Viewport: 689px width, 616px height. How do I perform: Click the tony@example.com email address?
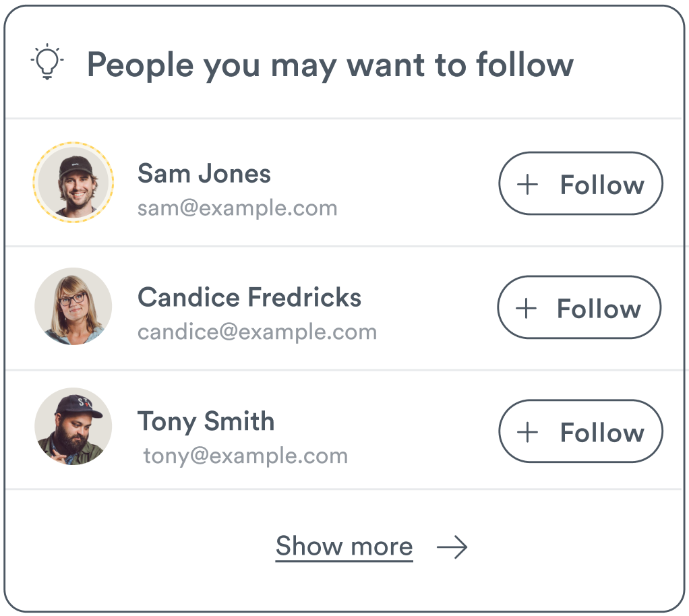pos(245,456)
